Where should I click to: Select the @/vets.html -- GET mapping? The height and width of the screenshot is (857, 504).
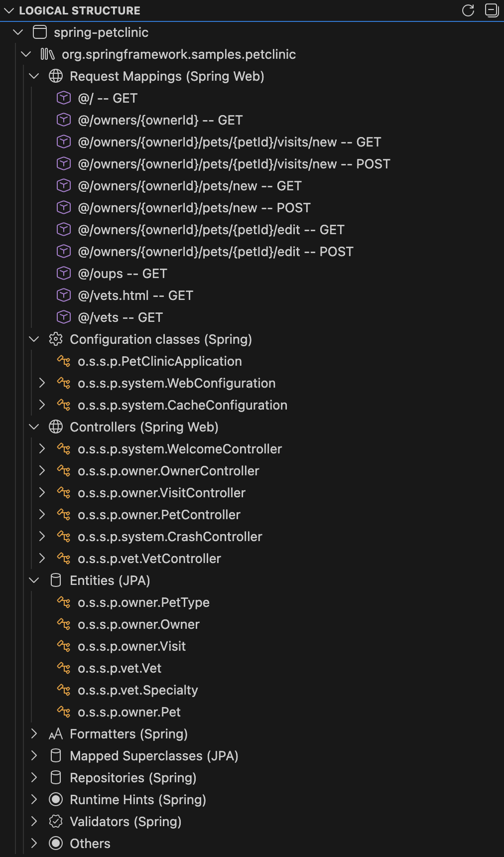(x=135, y=295)
